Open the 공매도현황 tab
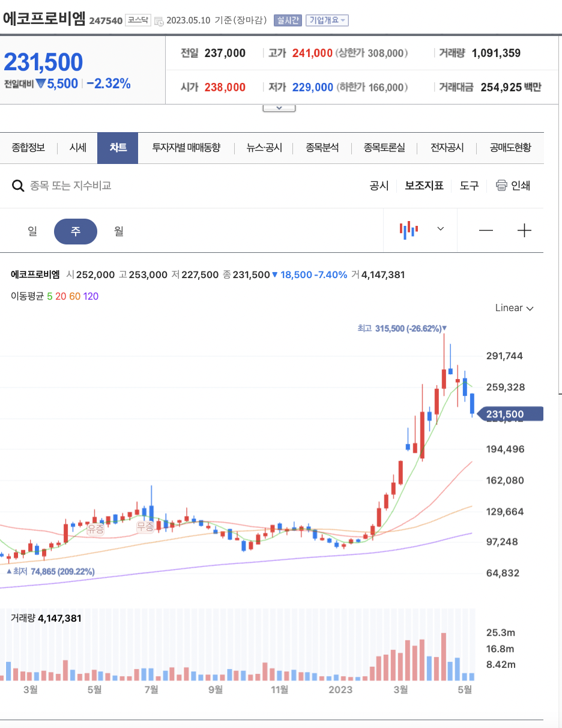 point(510,147)
